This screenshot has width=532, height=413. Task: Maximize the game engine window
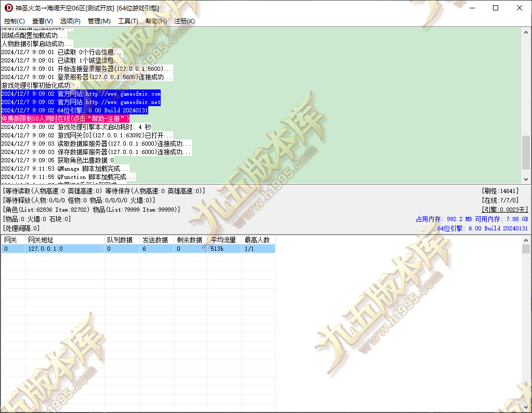496,8
